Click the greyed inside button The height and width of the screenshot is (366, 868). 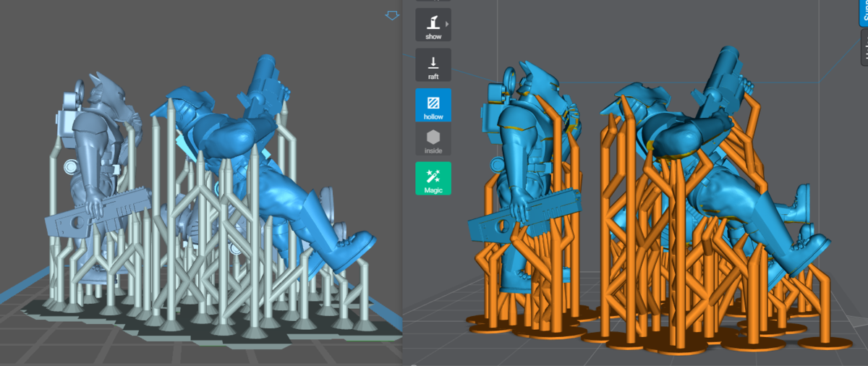[433, 141]
